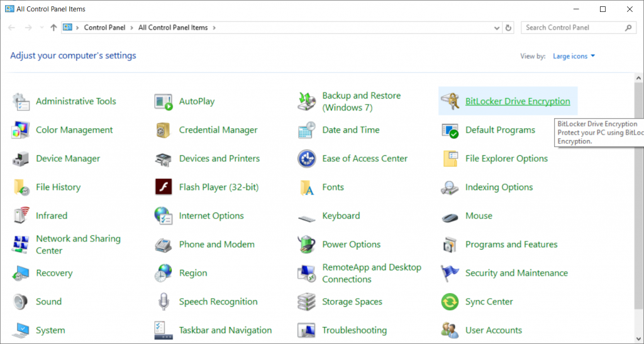Open the Date and Time icon
Screen dimensions: 644x344
306,130
